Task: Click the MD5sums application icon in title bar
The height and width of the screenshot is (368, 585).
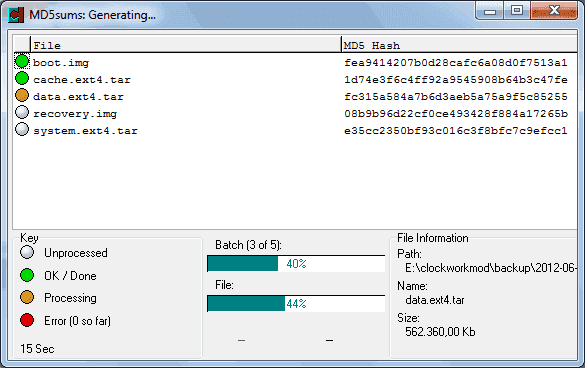Action: point(16,15)
